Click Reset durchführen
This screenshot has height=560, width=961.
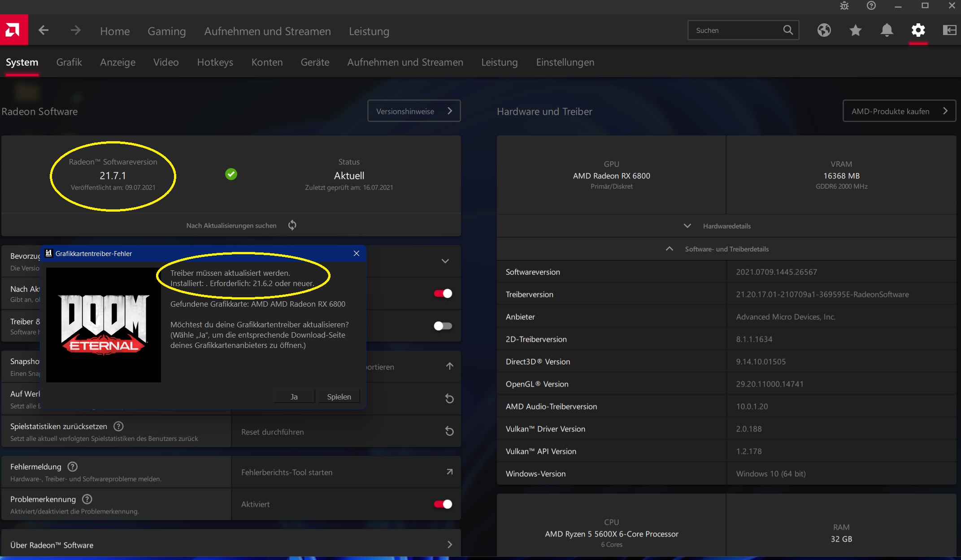click(x=273, y=432)
